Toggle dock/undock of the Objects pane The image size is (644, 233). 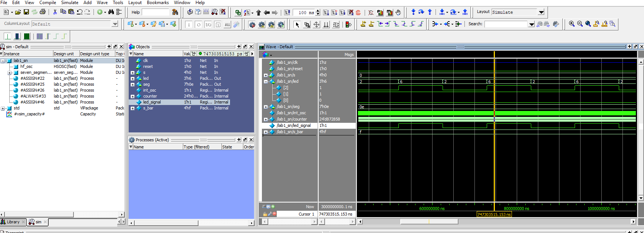(x=245, y=47)
